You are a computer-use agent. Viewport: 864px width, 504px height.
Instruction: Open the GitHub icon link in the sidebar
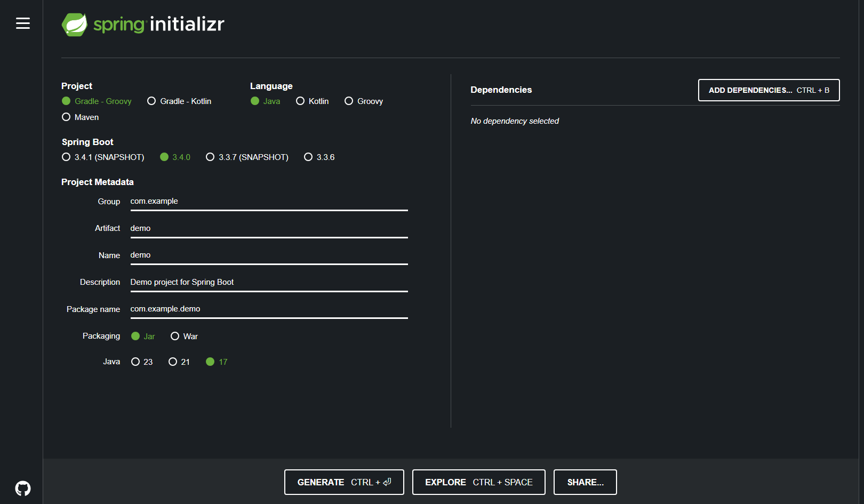pos(23,488)
